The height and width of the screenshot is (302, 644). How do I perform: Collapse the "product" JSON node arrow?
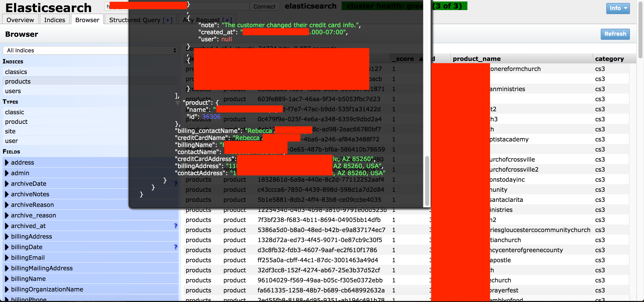click(x=178, y=103)
